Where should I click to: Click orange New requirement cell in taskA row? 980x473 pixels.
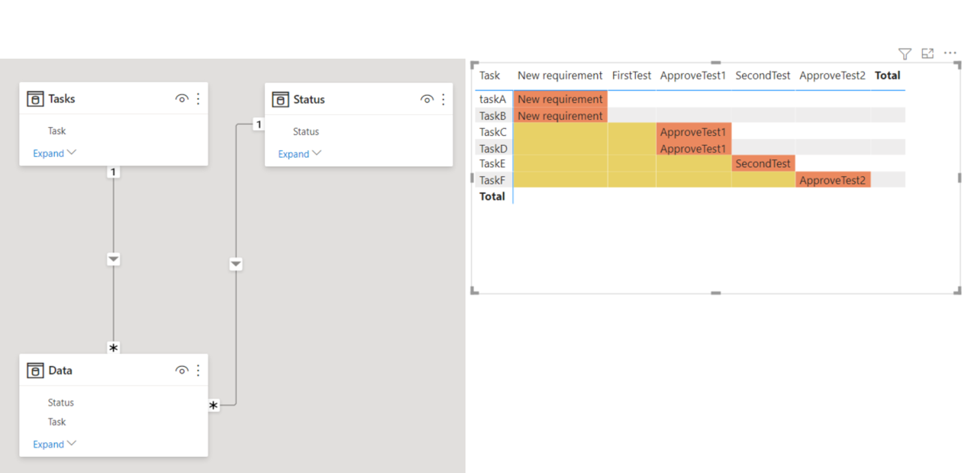[x=560, y=99]
